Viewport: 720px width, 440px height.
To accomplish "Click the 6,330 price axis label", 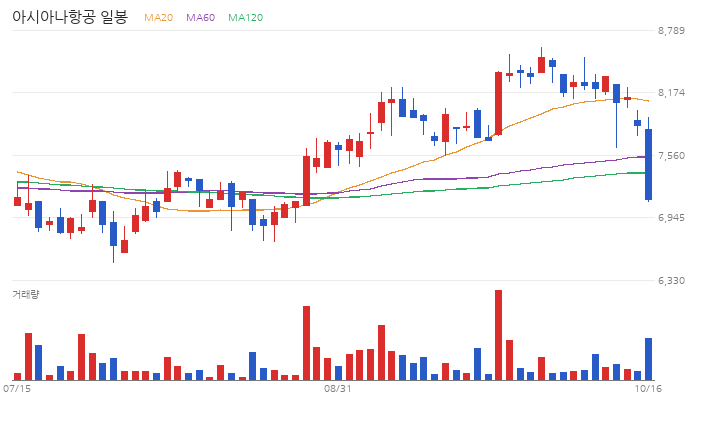I will point(671,280).
